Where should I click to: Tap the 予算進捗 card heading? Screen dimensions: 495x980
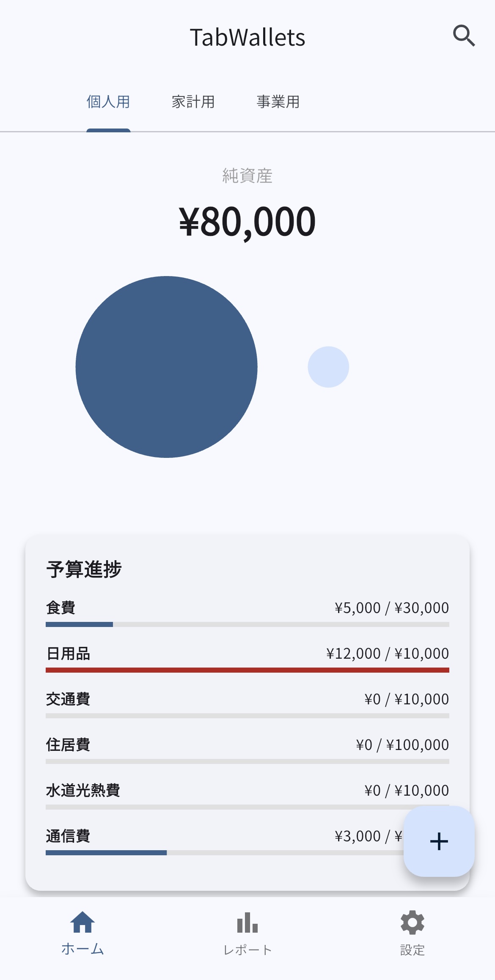click(x=84, y=569)
